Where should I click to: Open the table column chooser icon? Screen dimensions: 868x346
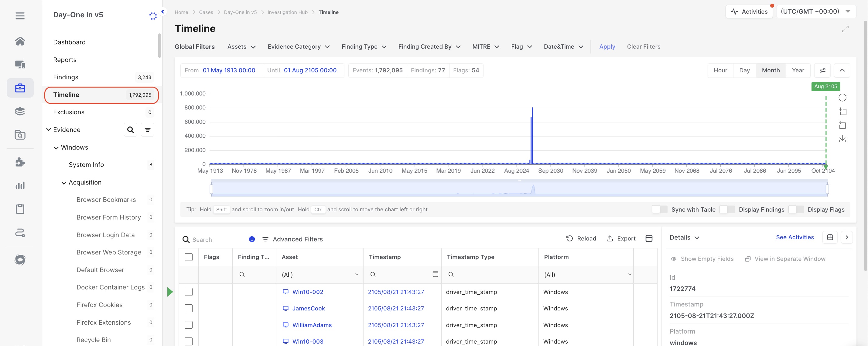coord(649,238)
